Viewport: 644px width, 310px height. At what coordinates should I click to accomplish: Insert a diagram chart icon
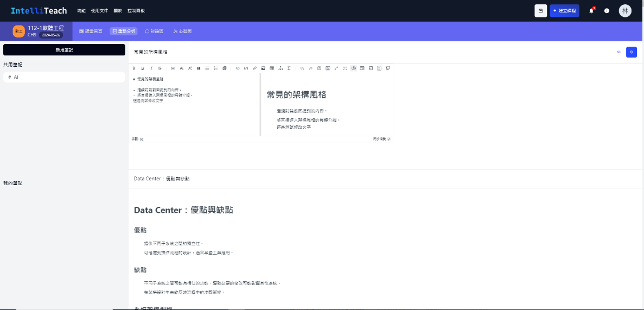tap(280, 68)
